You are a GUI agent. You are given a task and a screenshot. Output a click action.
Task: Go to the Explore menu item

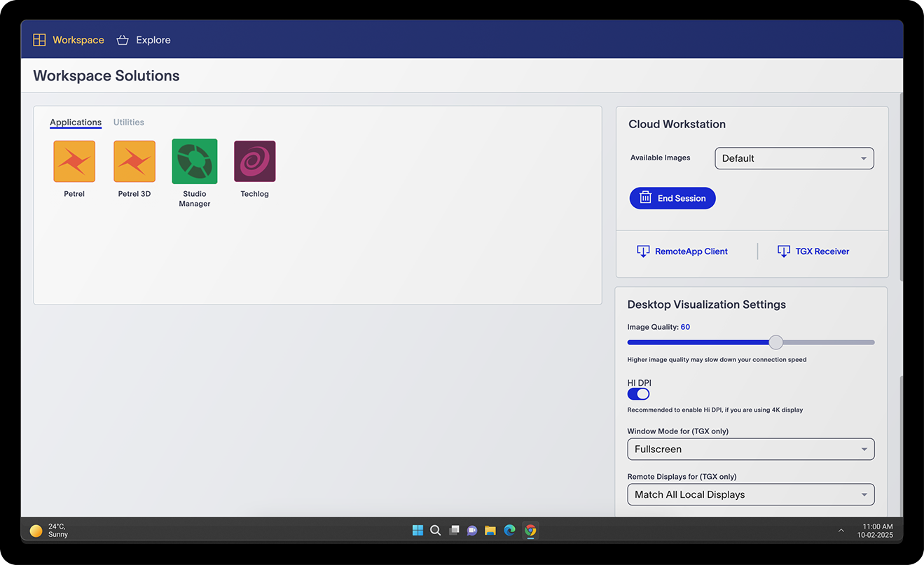click(144, 40)
